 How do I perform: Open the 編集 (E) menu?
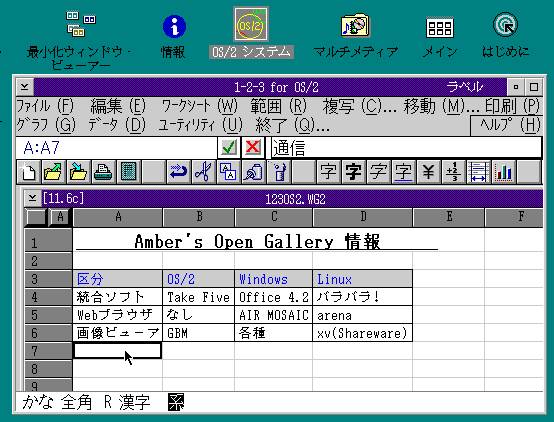tap(118, 106)
